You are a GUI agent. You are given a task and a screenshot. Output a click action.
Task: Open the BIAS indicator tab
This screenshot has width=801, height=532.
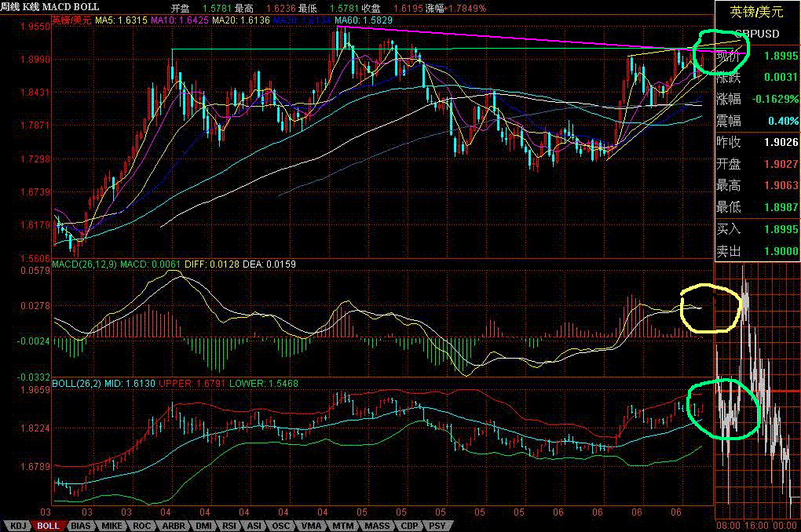tap(80, 525)
